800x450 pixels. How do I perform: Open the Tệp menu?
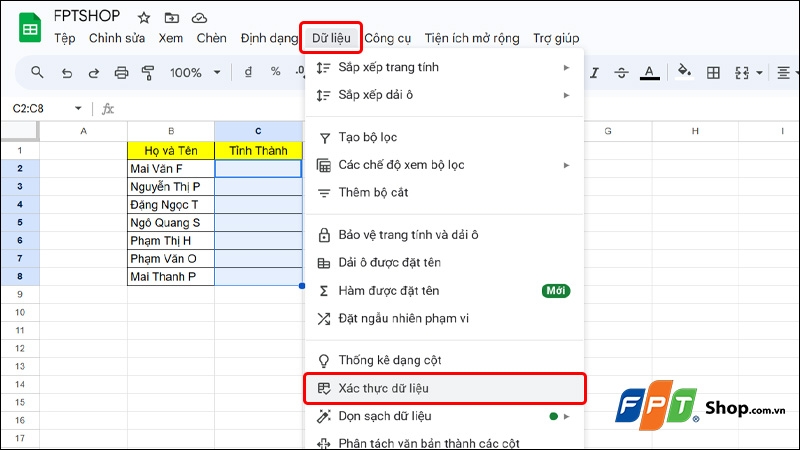[x=65, y=38]
